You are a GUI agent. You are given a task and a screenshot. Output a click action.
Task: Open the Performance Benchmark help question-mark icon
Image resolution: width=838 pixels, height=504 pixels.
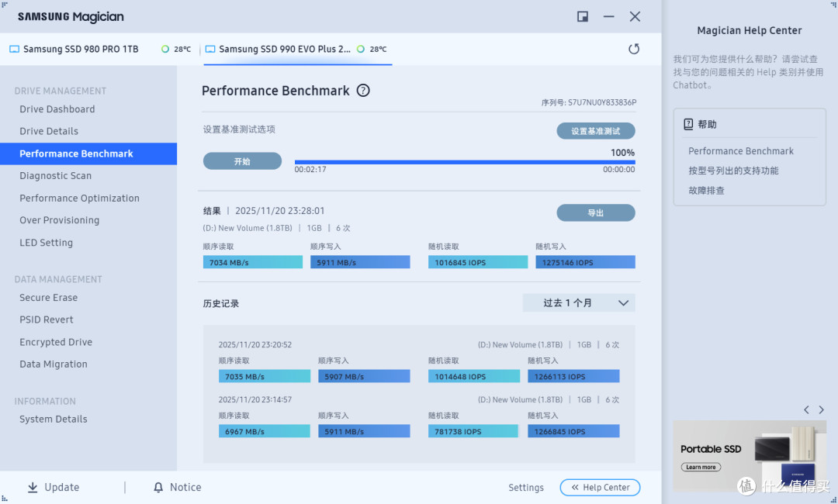pos(363,91)
